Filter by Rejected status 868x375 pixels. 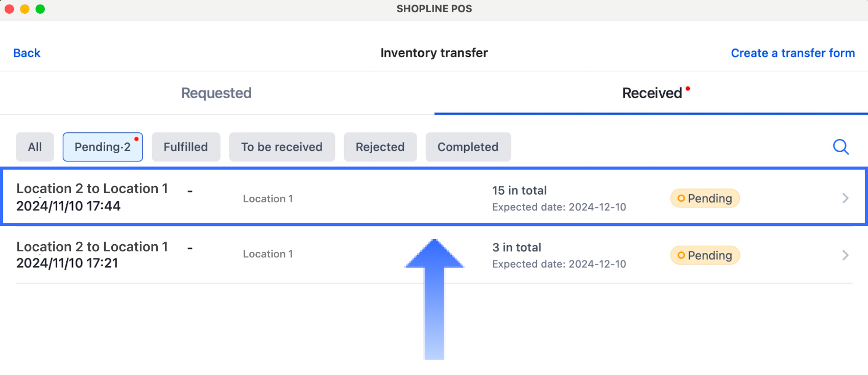pyautogui.click(x=380, y=147)
